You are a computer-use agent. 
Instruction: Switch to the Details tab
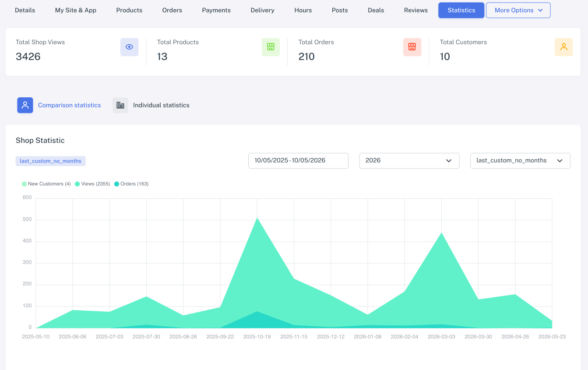coord(25,10)
